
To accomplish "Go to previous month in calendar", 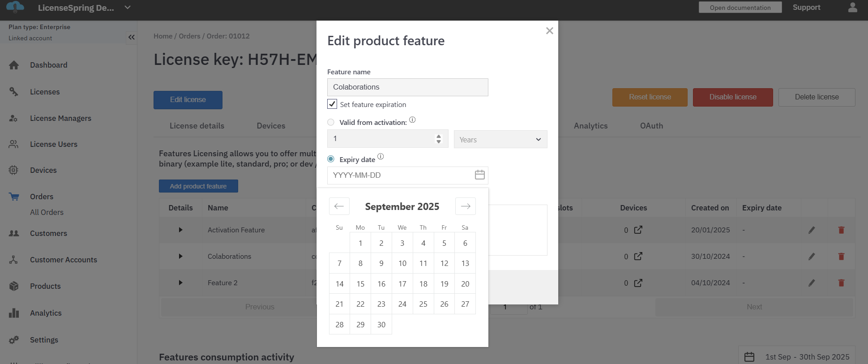I will (x=339, y=206).
